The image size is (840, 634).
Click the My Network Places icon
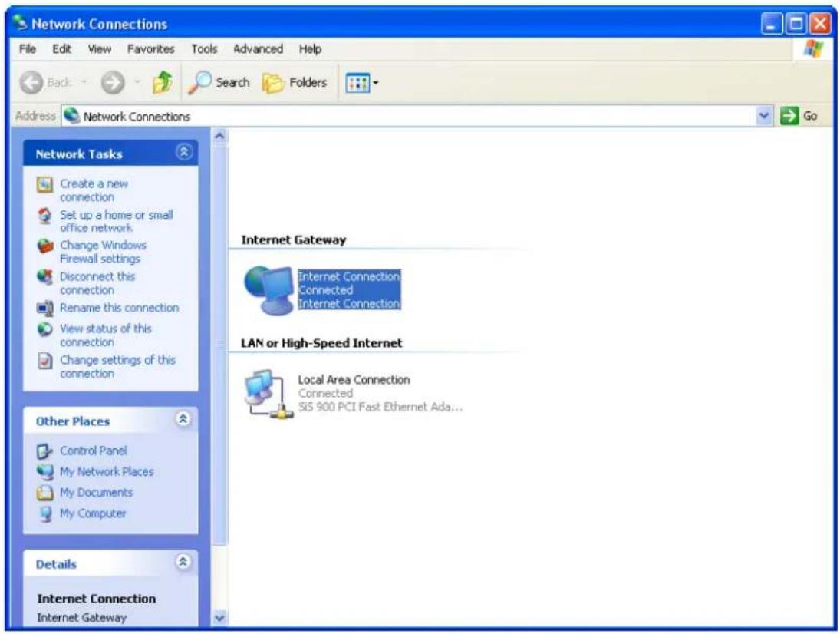click(x=45, y=471)
